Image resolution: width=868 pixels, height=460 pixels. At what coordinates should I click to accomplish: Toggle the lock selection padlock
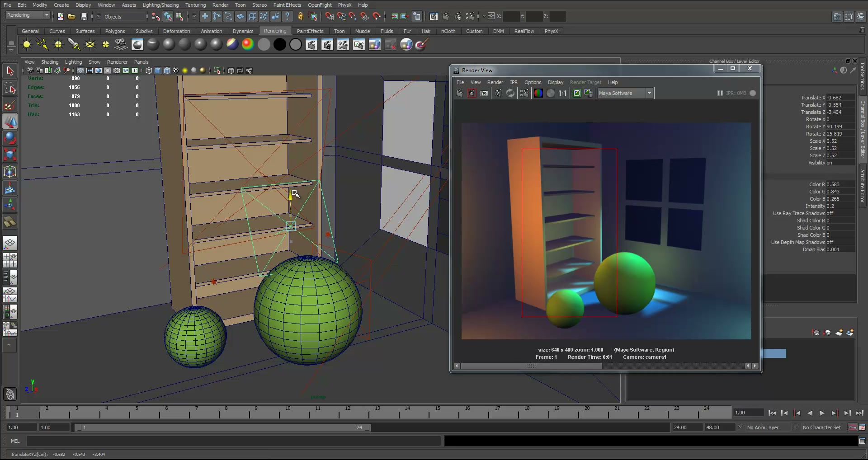tap(301, 16)
